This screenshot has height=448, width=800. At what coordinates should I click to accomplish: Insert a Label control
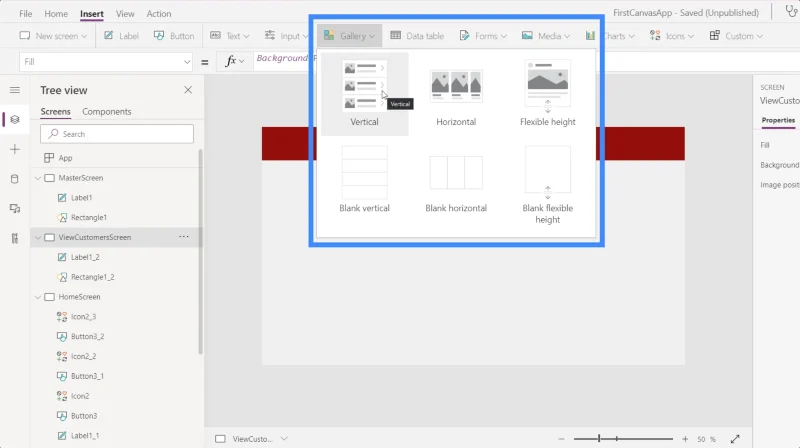[x=121, y=36]
